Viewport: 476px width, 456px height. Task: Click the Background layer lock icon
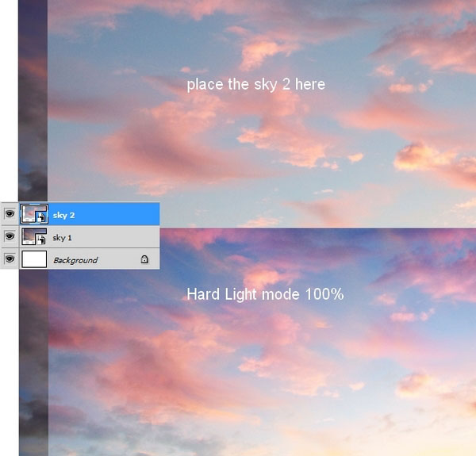[x=144, y=259]
